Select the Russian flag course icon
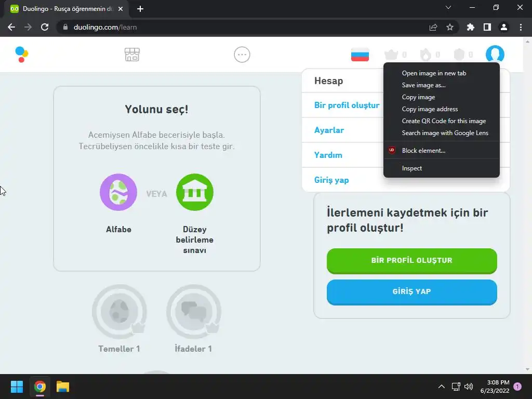This screenshot has width=532, height=399. (x=360, y=54)
